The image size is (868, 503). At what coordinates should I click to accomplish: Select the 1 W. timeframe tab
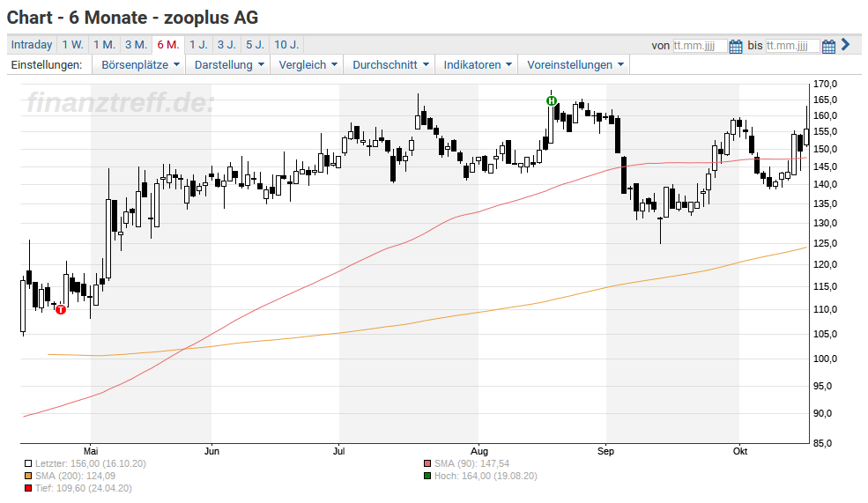coord(72,45)
